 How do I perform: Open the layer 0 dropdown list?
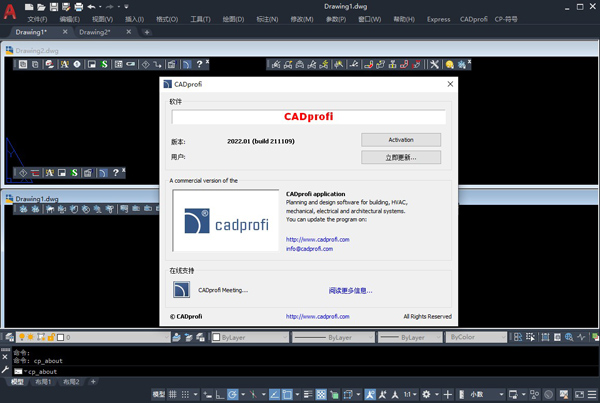(x=167, y=337)
